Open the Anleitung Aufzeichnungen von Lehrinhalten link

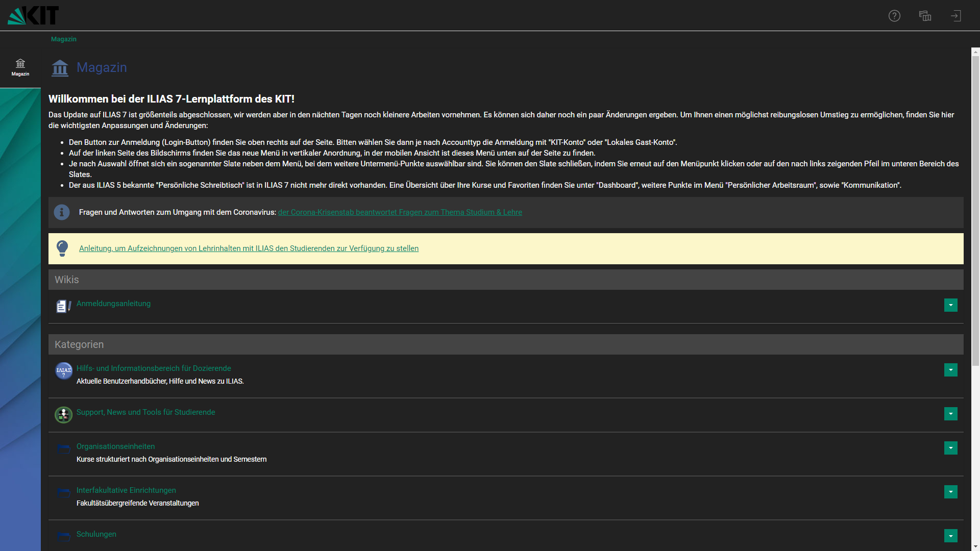point(249,248)
